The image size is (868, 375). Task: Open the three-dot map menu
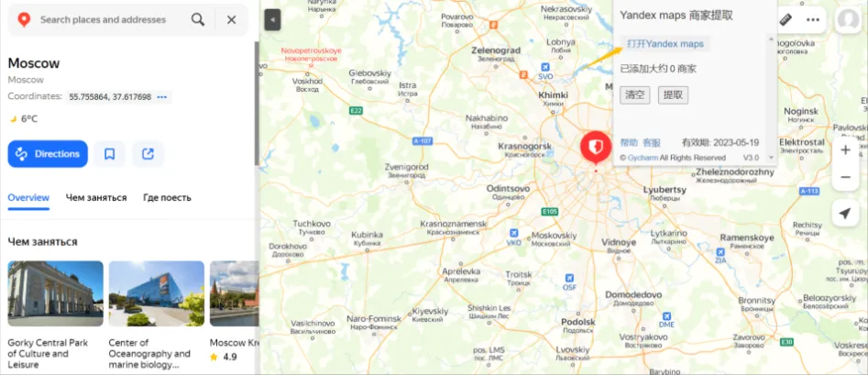pos(813,20)
